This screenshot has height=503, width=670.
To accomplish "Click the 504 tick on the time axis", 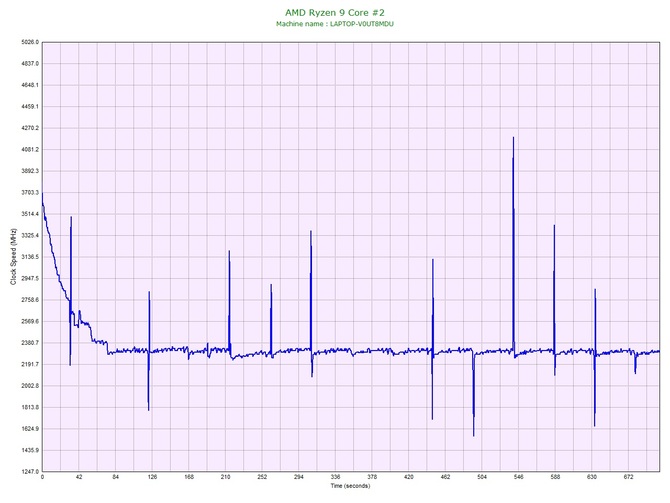I will tap(482, 477).
